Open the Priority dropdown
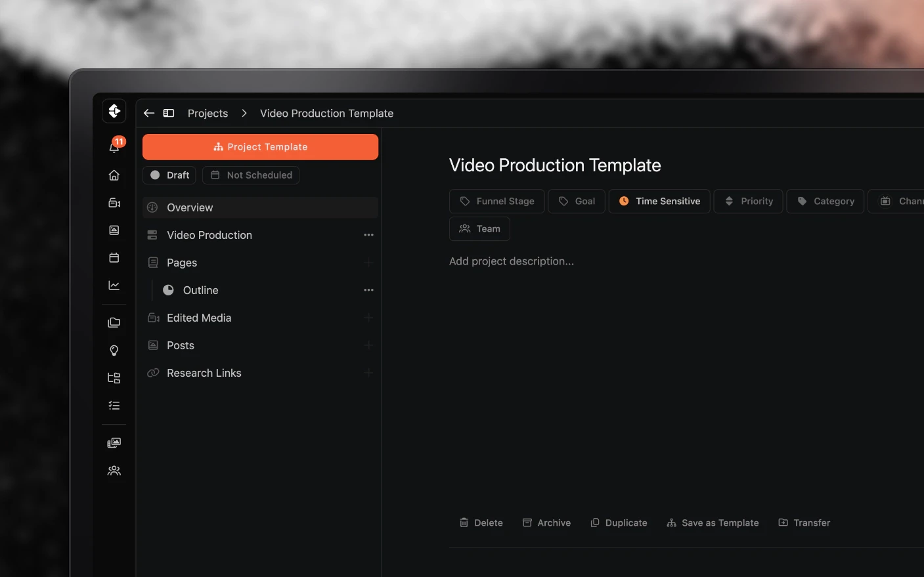 coord(749,202)
